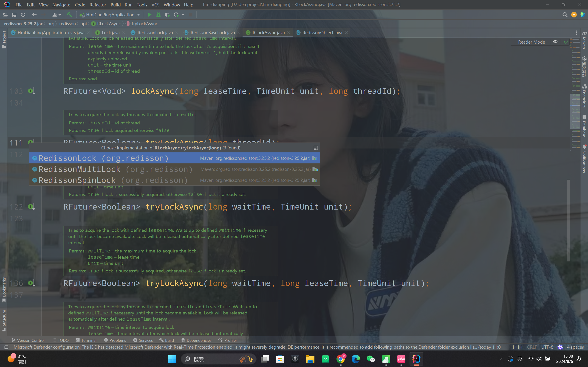Open the Refactor menu
The image size is (588, 367).
tap(97, 5)
